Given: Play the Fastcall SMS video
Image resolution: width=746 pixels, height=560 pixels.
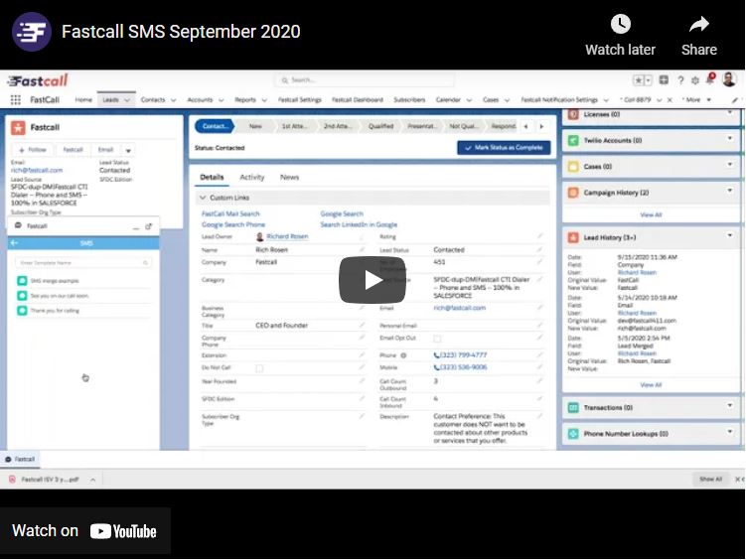Looking at the screenshot, I should click(x=373, y=280).
